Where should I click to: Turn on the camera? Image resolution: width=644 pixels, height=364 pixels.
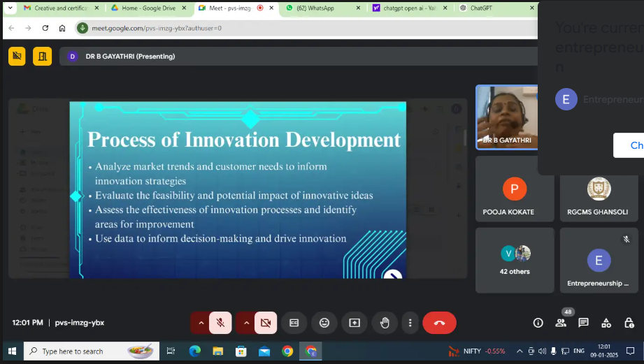click(x=266, y=323)
